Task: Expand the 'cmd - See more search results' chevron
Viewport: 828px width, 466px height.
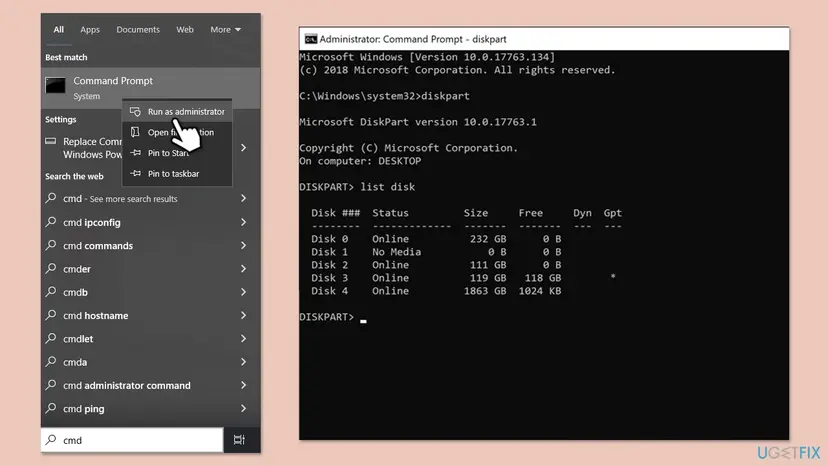Action: point(243,198)
